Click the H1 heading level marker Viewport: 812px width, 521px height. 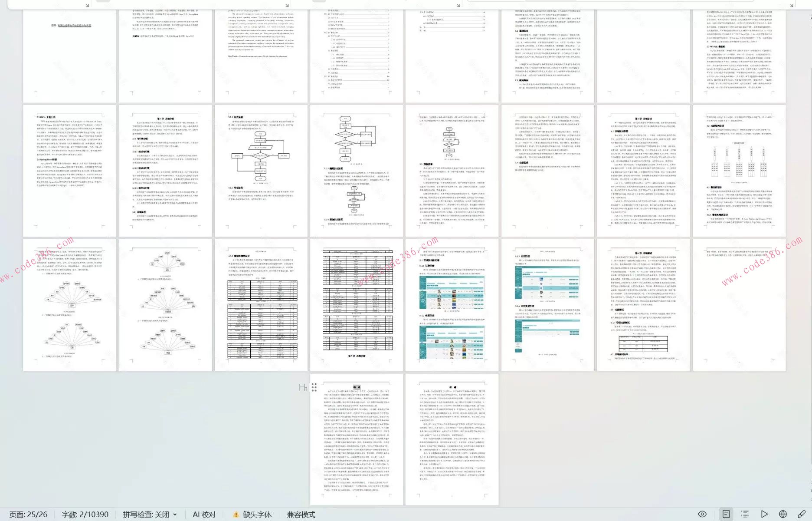tap(303, 387)
